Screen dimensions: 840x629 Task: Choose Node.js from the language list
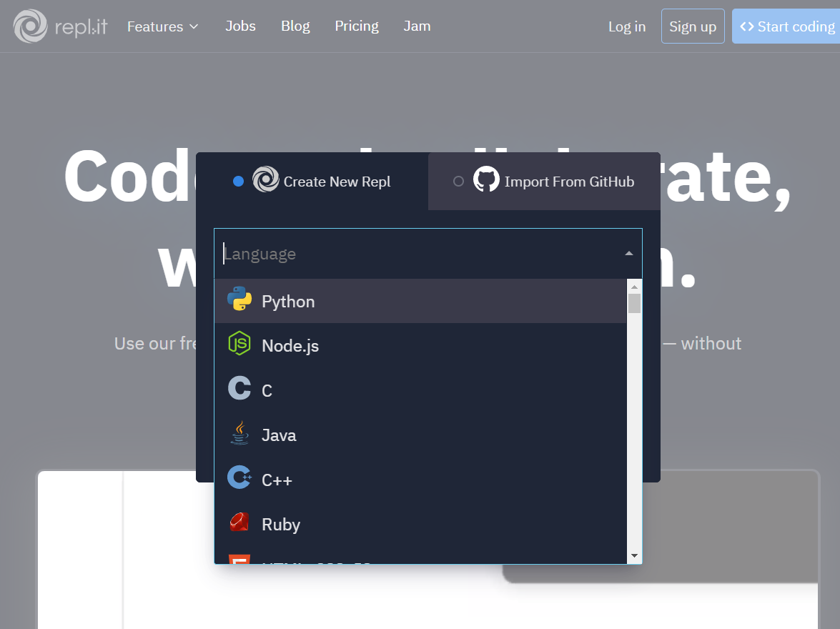[x=420, y=345]
